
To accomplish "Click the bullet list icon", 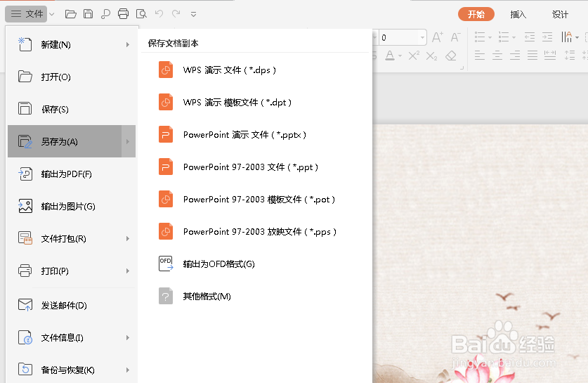I will point(480,37).
